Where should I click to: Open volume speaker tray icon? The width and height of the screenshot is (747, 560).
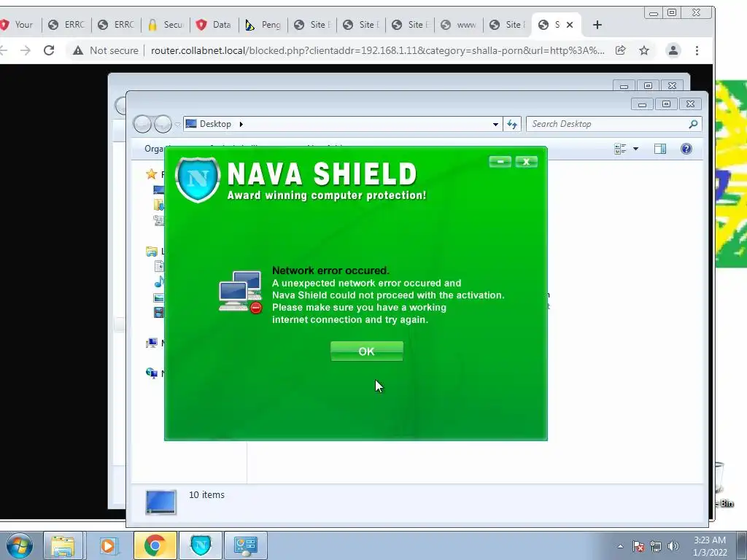673,546
